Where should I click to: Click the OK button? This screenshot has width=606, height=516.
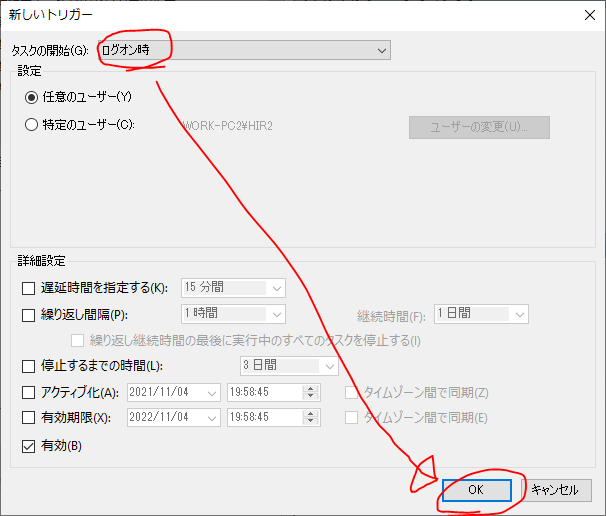(477, 490)
